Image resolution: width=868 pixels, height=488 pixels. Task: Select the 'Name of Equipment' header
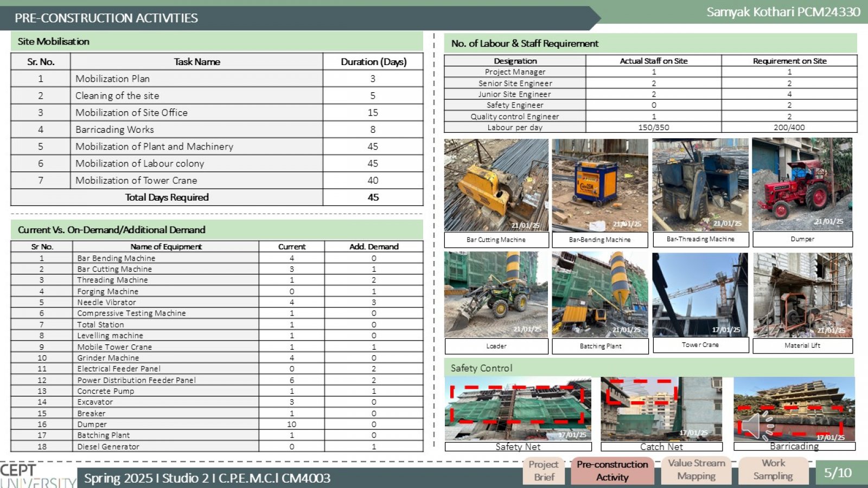pos(165,247)
